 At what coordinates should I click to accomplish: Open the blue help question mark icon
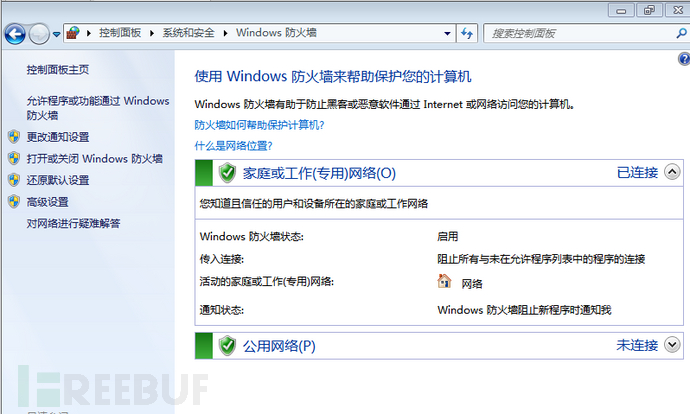point(684,59)
